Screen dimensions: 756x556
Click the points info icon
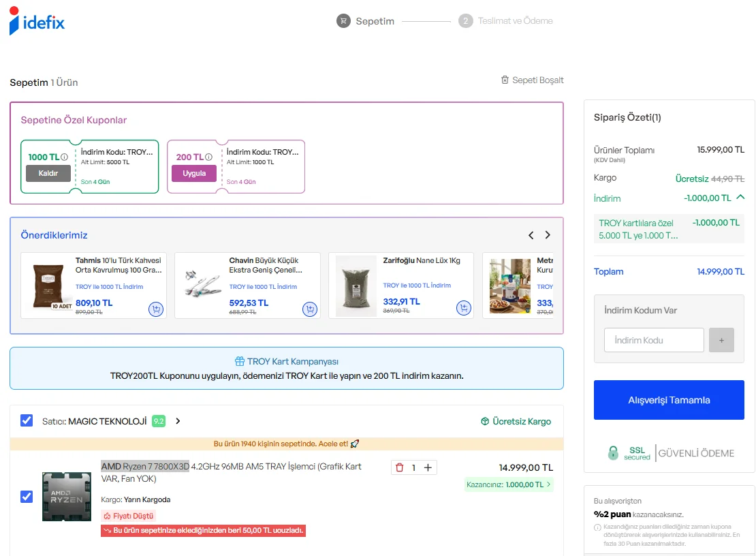coord(597,527)
